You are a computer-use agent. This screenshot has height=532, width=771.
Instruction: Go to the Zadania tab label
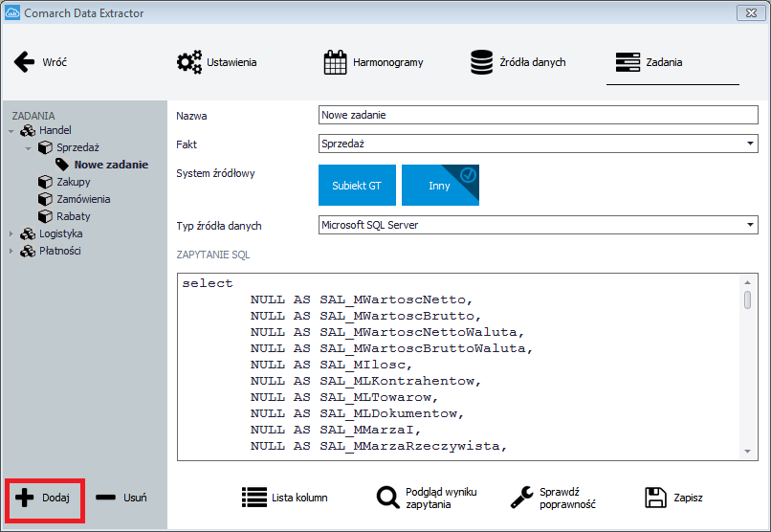[664, 62]
